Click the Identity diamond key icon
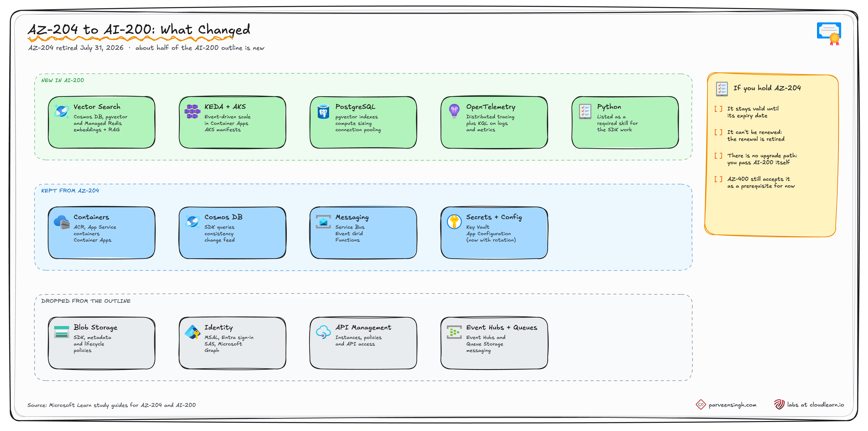The width and height of the screenshot is (868, 431). 192,332
